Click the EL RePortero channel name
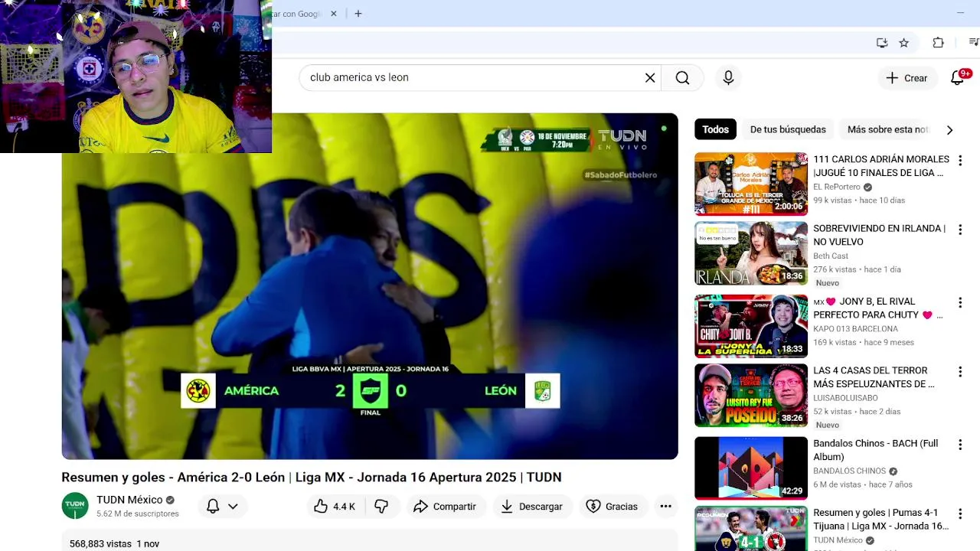Screen dimensions: 980x551 coord(837,187)
